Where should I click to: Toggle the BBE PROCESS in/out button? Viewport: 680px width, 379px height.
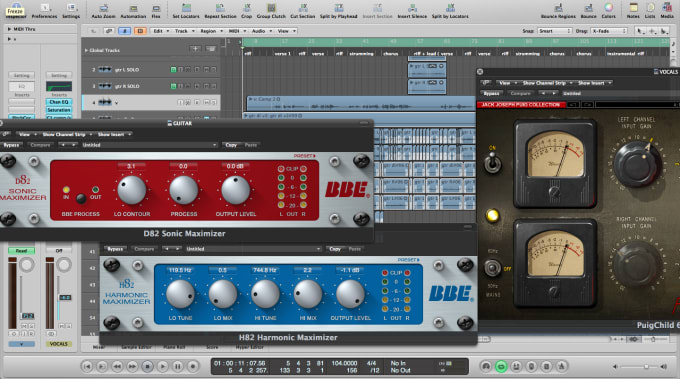pos(81,199)
